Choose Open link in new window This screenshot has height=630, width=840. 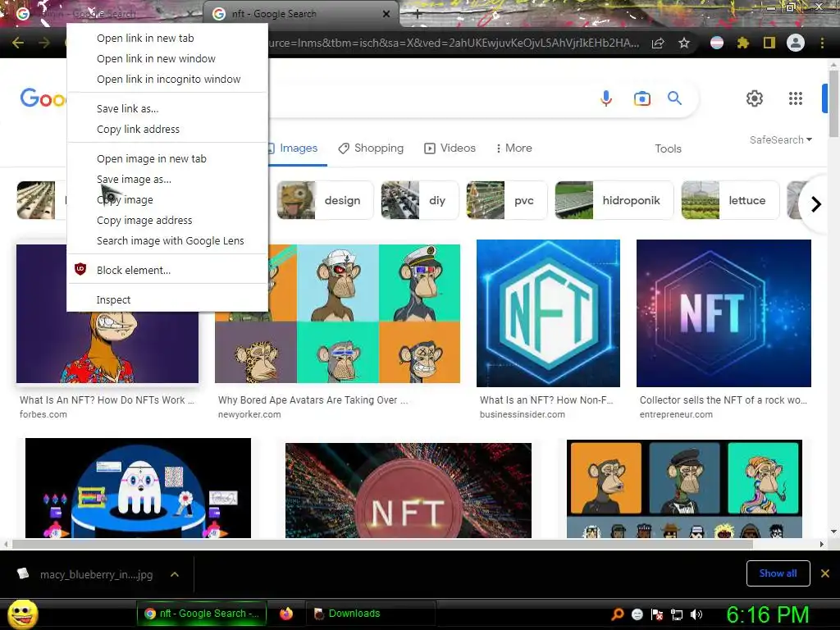[x=167, y=58]
